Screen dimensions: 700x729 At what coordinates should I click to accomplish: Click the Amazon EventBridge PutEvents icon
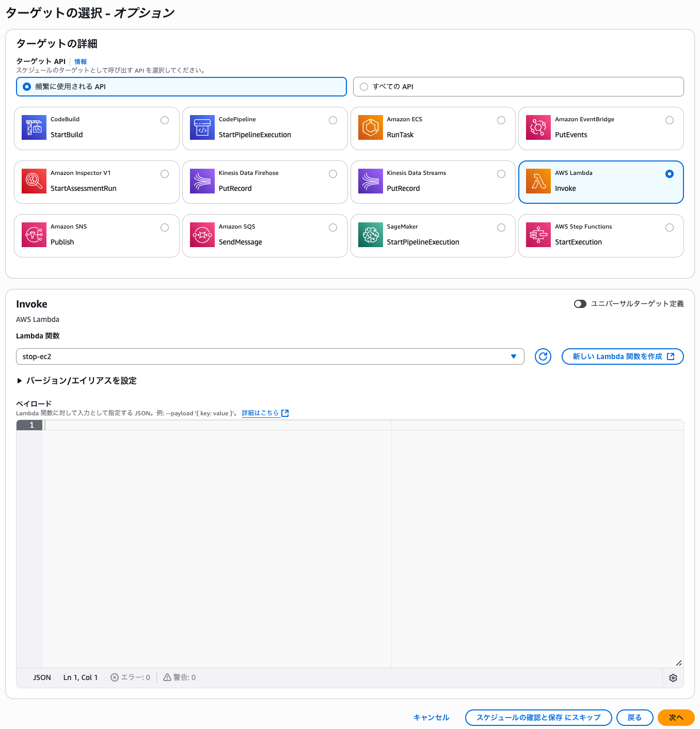(x=538, y=128)
